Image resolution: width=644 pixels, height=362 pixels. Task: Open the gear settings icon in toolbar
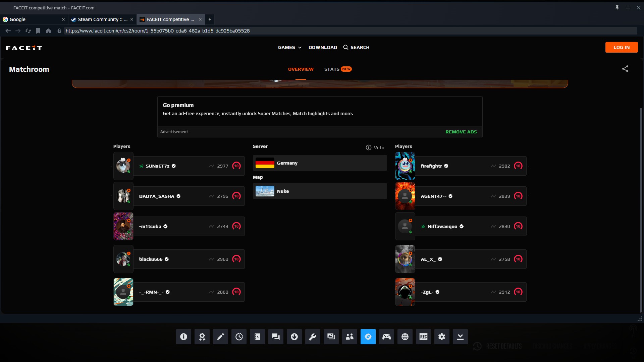pos(442,337)
